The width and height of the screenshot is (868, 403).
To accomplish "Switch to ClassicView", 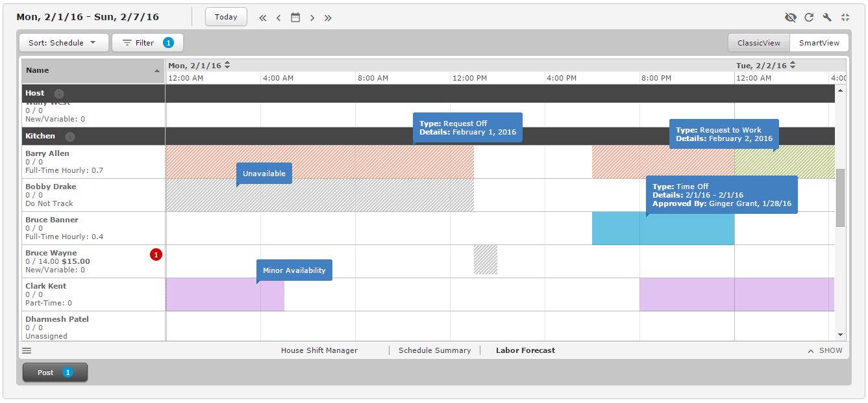I will 758,43.
